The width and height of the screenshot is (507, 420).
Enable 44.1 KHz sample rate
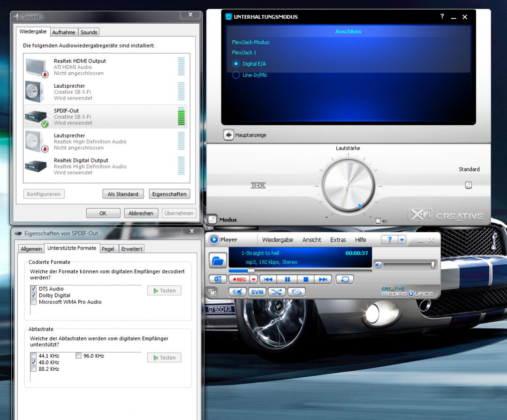coord(33,356)
